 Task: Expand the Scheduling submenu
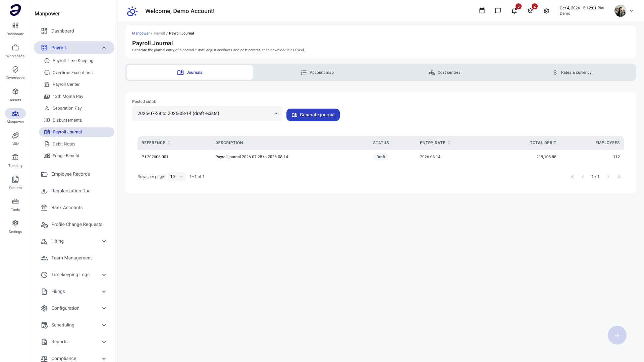[x=74, y=325]
